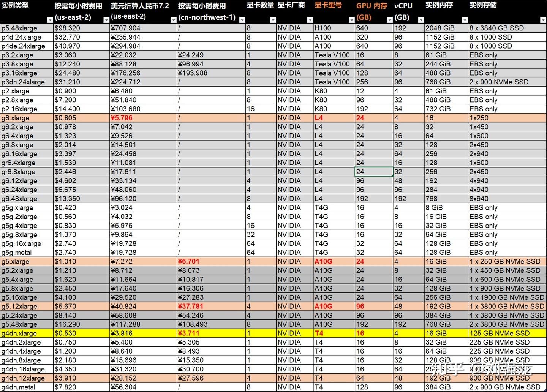
Task: Select the p4d.24xlarge instance cell
Action: click(27, 37)
